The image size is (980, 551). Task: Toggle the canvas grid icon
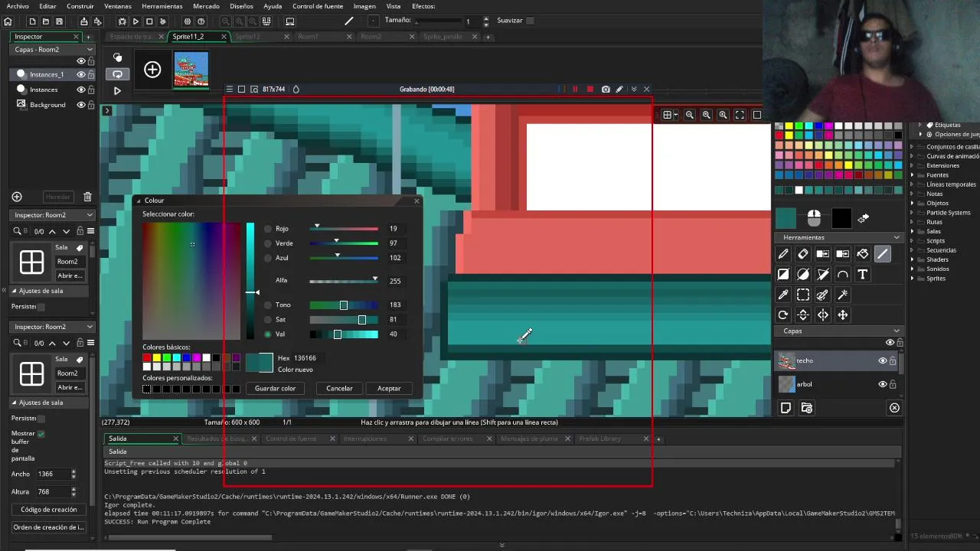pyautogui.click(x=668, y=115)
